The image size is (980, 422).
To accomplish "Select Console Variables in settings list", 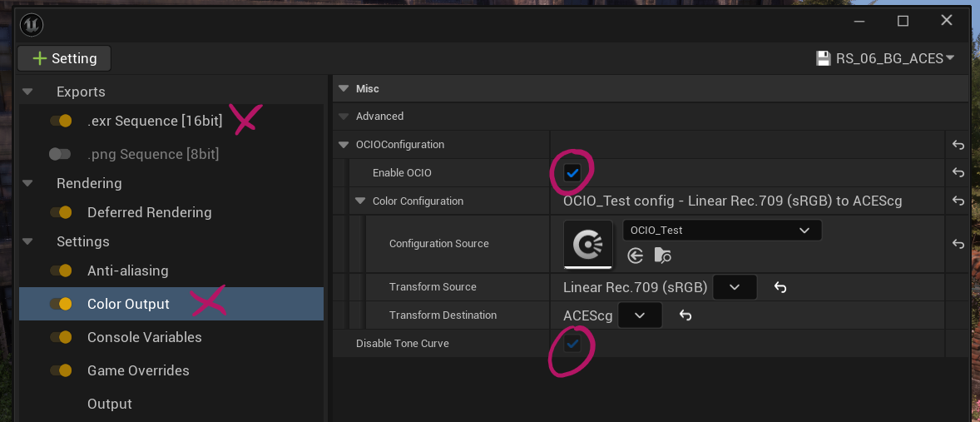I will [x=144, y=337].
